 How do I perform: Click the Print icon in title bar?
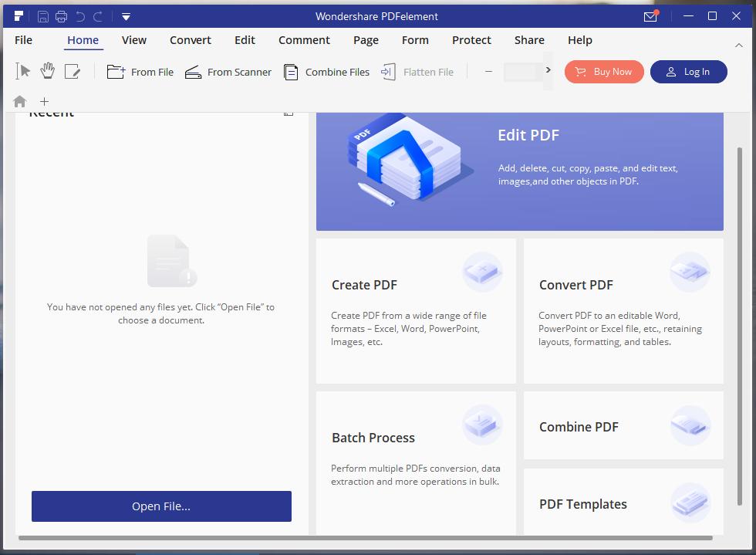[61, 17]
